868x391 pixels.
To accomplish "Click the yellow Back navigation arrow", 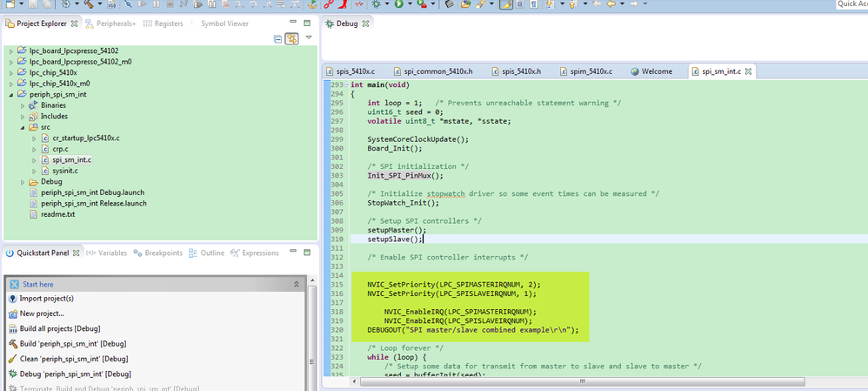I will [611, 3].
